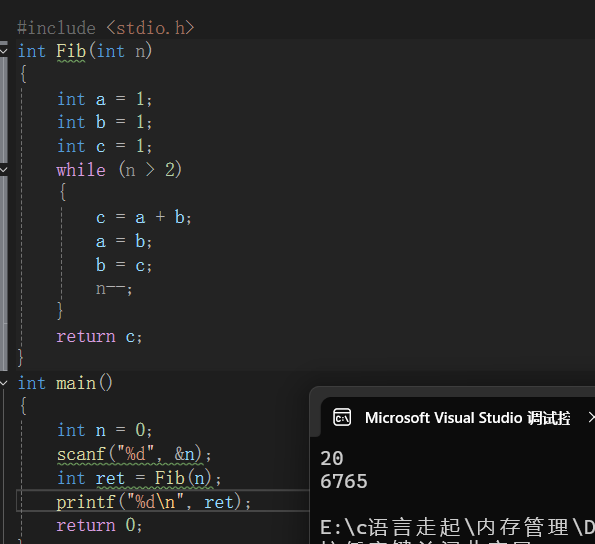
Task: Click the '#include <stdio.h>' line
Action: (105, 28)
